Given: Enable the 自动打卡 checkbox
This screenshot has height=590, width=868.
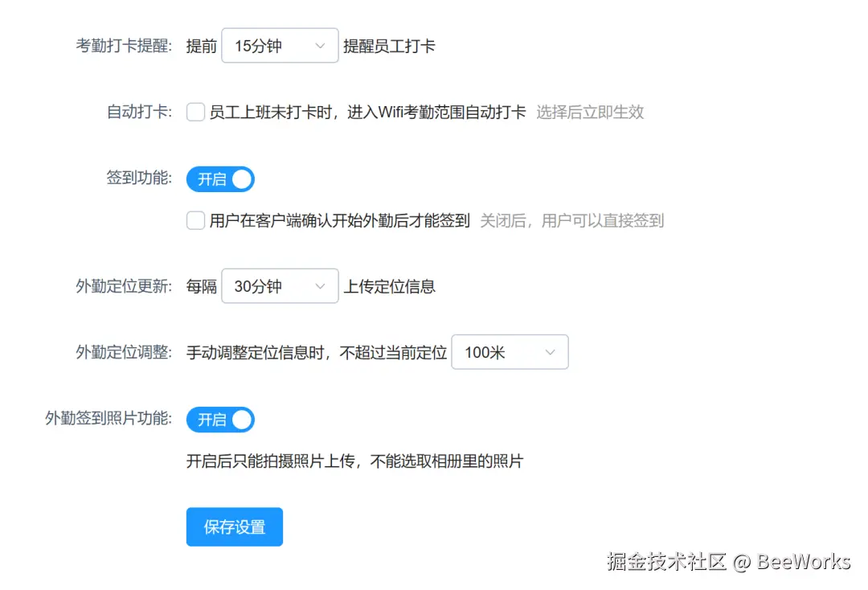Looking at the screenshot, I should 195,113.
